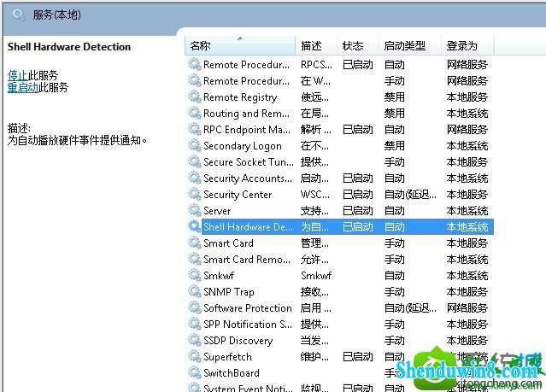
Task: Click WSC... description of Security Center
Action: click(315, 195)
